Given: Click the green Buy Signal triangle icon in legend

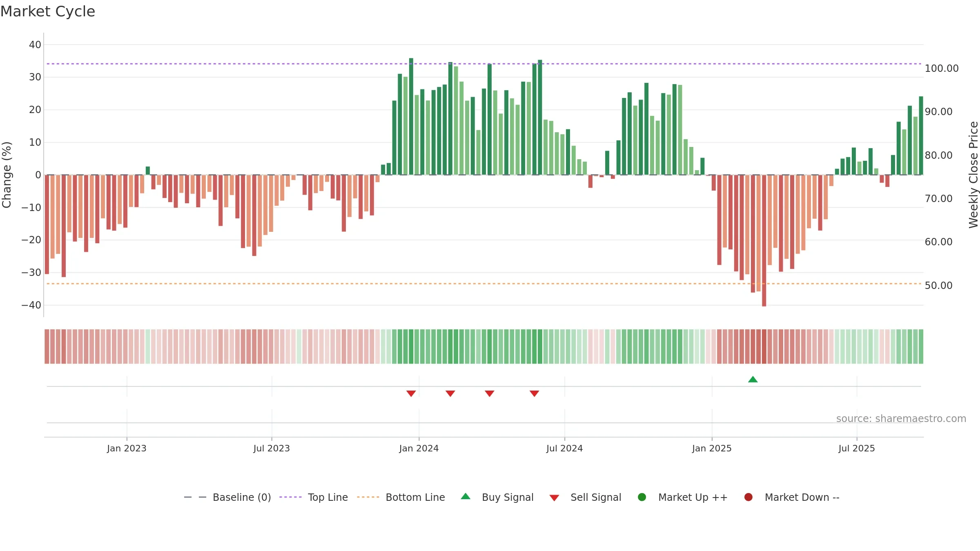Looking at the screenshot, I should point(465,496).
